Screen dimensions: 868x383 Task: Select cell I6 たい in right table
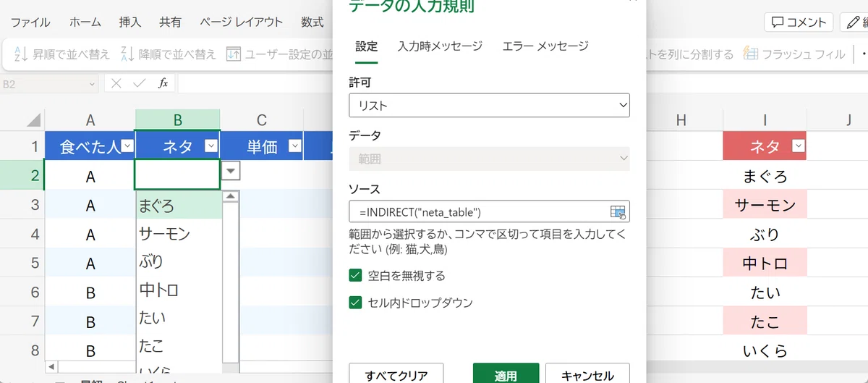click(765, 293)
